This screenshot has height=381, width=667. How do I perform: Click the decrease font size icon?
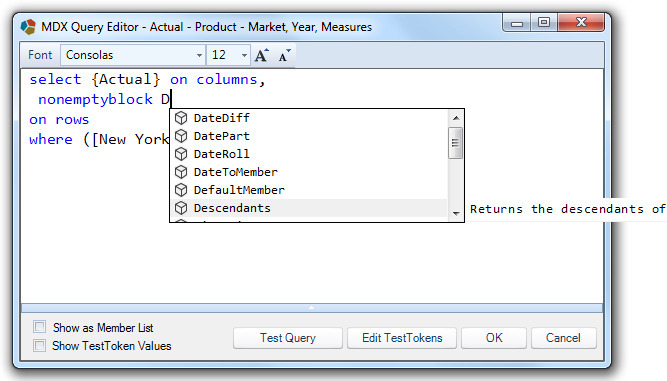285,55
